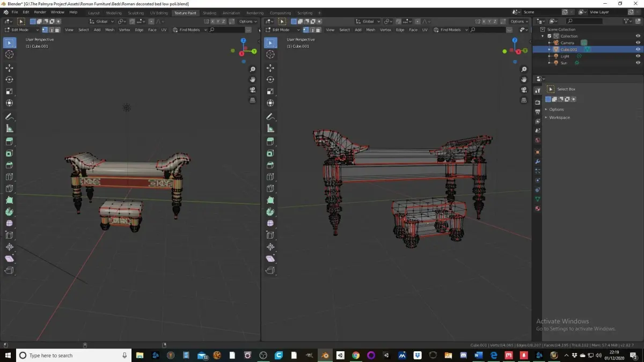Image resolution: width=644 pixels, height=362 pixels.
Task: Click the Windows taskbar search box
Action: coord(74,356)
